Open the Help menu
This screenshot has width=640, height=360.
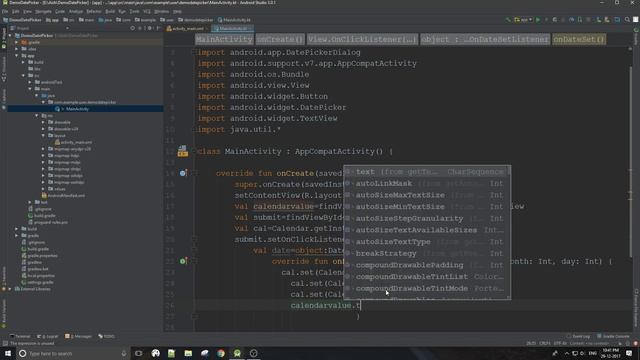(177, 11)
